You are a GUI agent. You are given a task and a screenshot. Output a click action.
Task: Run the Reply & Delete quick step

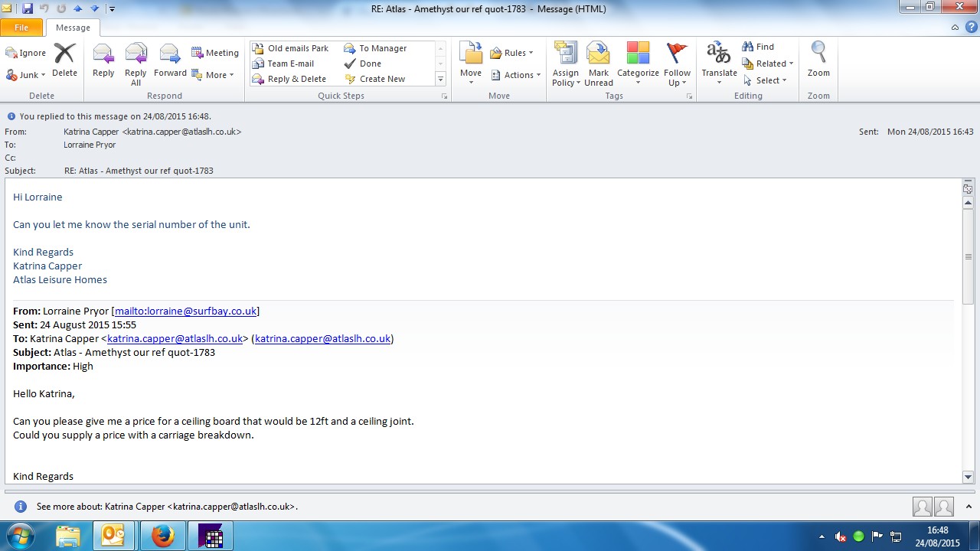coord(289,79)
